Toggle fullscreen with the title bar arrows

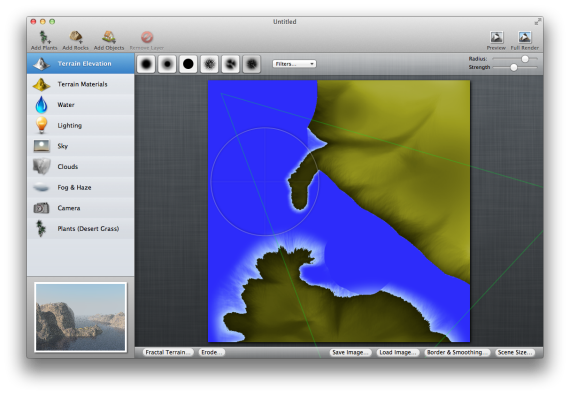(x=537, y=22)
